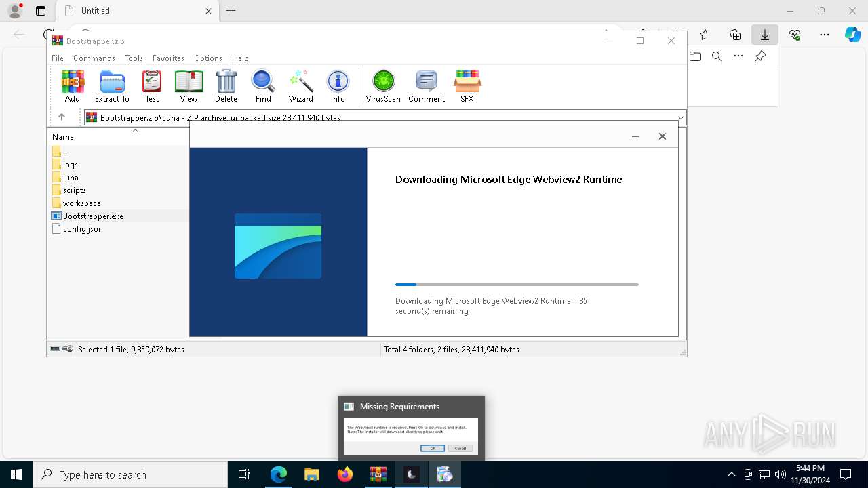Click the Webview2 logo image

click(278, 246)
